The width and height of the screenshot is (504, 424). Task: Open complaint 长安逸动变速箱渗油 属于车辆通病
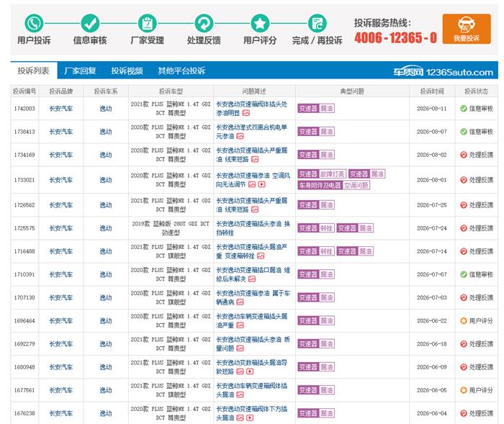253,297
